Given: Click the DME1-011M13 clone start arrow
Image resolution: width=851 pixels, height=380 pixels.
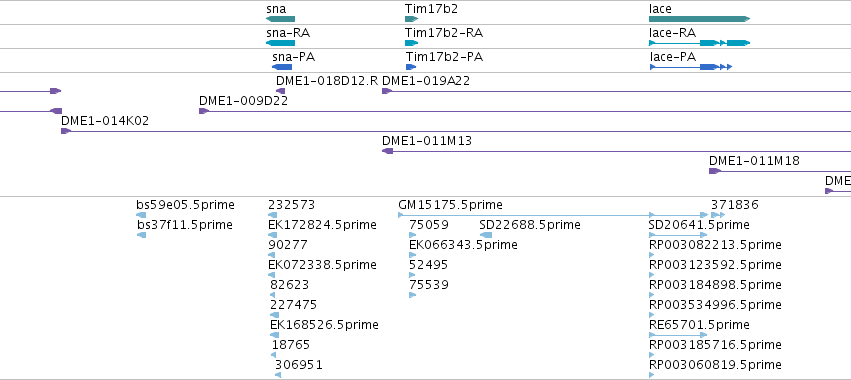Looking at the screenshot, I should (x=388, y=151).
